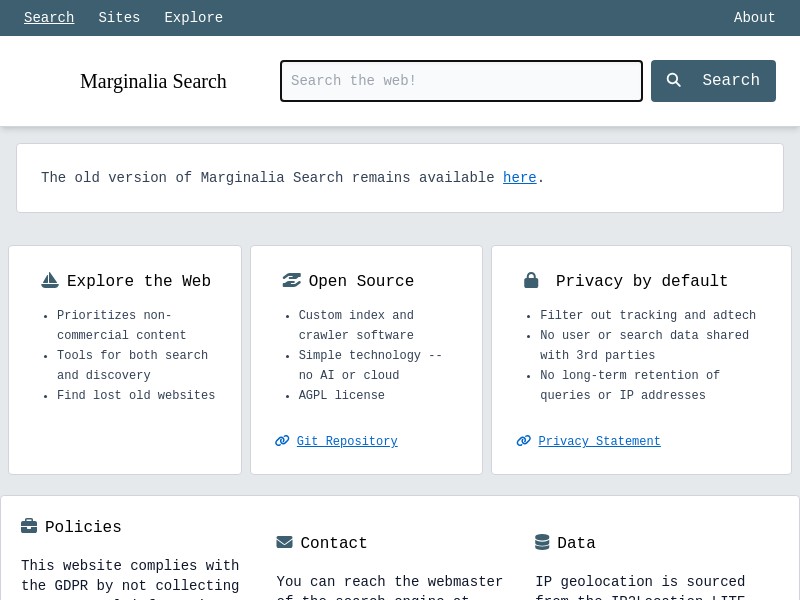Click the briefcase icon beside Policies
Image resolution: width=800 pixels, height=600 pixels.
[29, 526]
